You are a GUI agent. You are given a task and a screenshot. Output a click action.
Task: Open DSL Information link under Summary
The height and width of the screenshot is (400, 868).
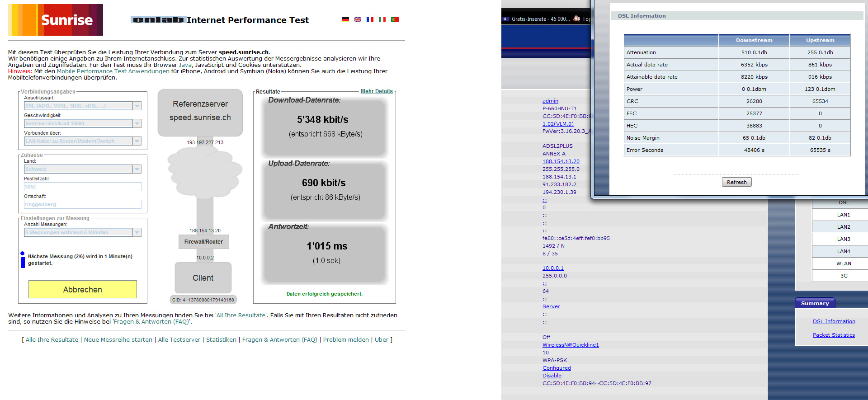coord(834,321)
